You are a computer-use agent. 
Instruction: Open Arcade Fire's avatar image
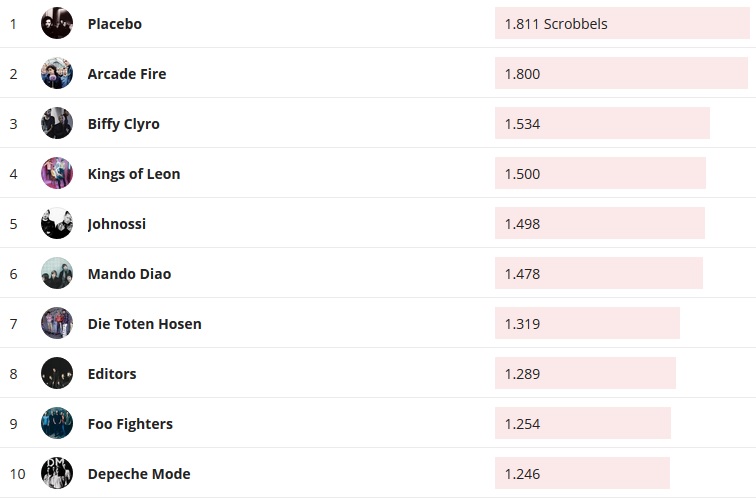(x=57, y=73)
